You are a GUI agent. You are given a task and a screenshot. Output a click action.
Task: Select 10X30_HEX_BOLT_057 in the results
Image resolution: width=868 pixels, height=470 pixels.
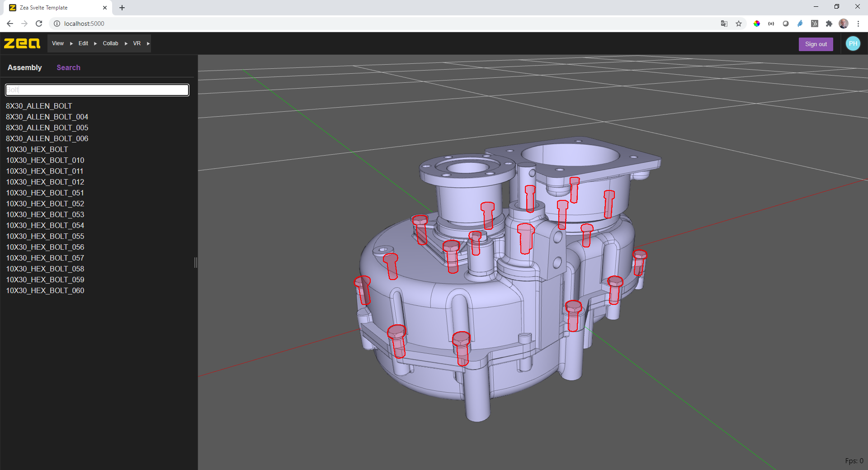coord(45,258)
